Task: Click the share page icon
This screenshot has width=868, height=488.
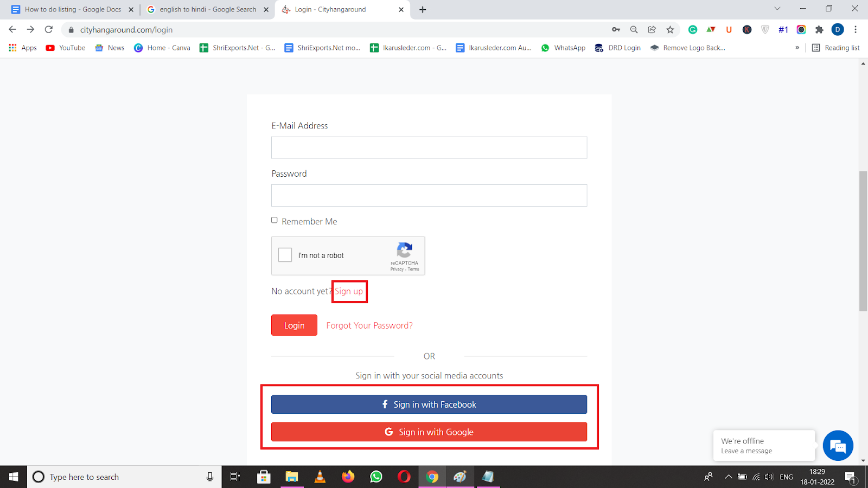Action: click(x=652, y=30)
